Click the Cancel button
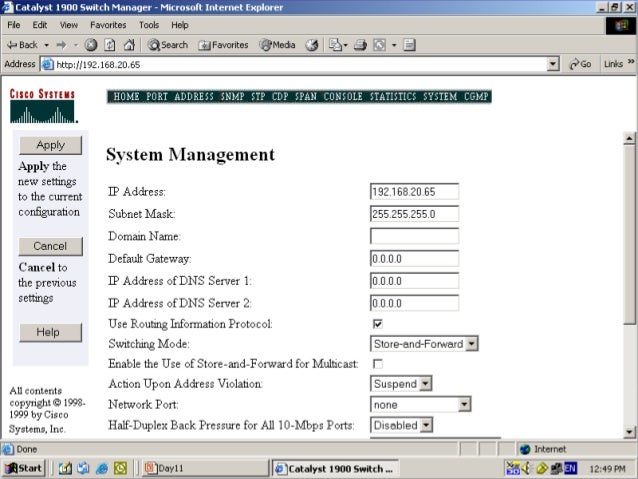The image size is (638, 479). [x=50, y=246]
